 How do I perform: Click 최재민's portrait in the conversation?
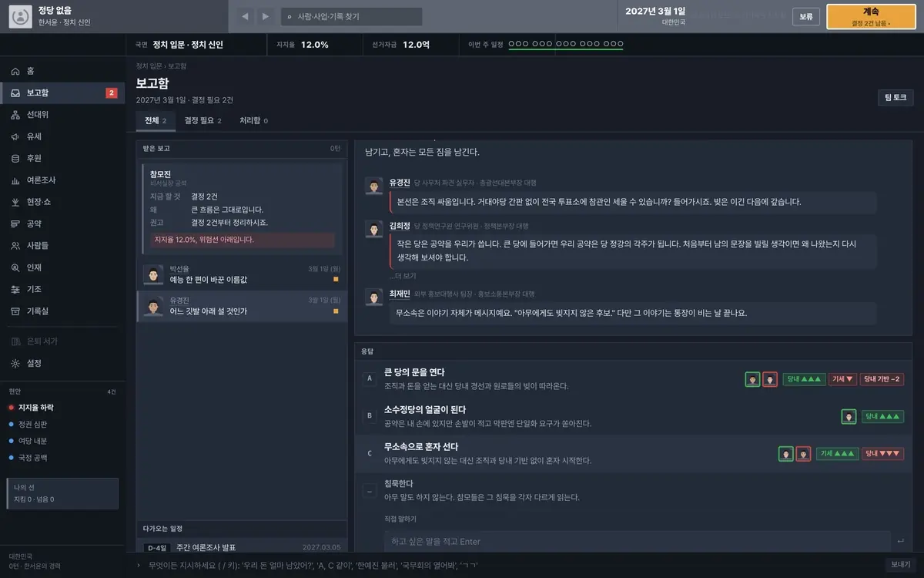click(x=374, y=297)
